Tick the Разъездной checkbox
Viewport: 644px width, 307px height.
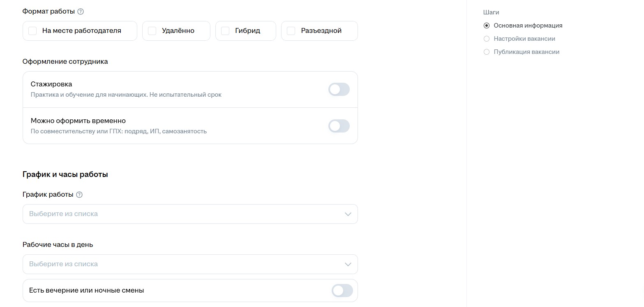pos(291,31)
